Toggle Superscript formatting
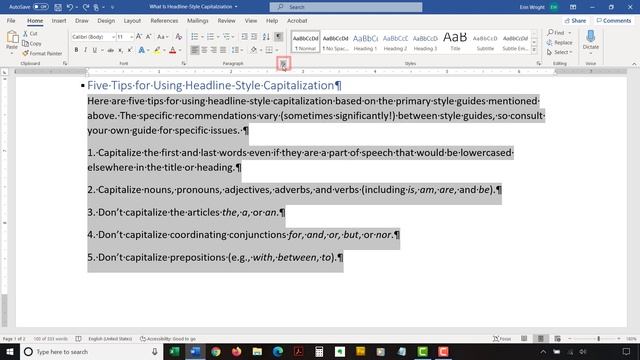640x360 pixels. click(130, 50)
